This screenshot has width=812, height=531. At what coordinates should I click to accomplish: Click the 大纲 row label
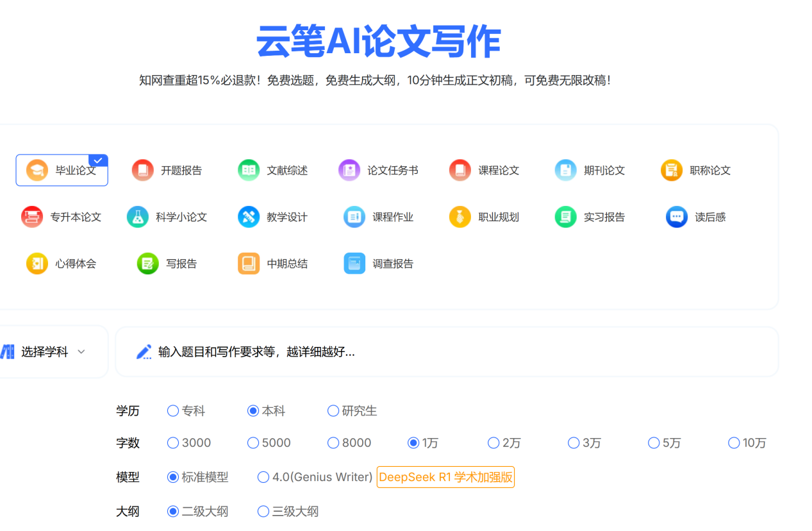click(128, 511)
